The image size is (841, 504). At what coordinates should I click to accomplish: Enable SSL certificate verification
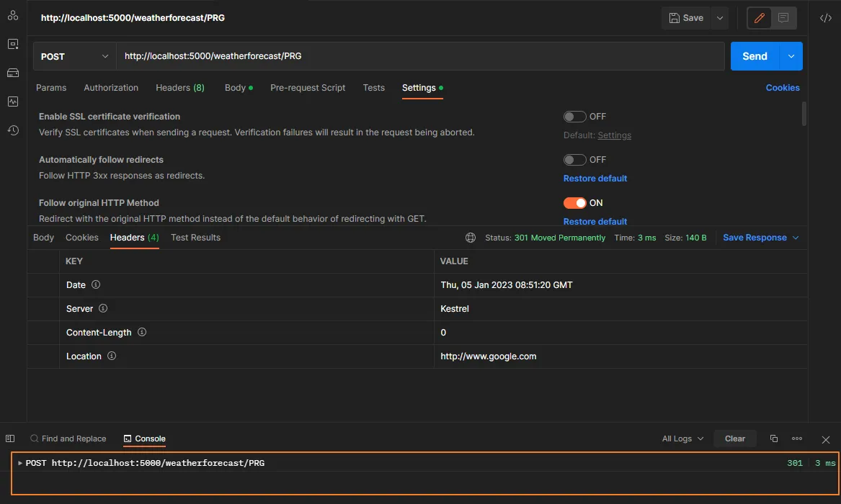575,116
